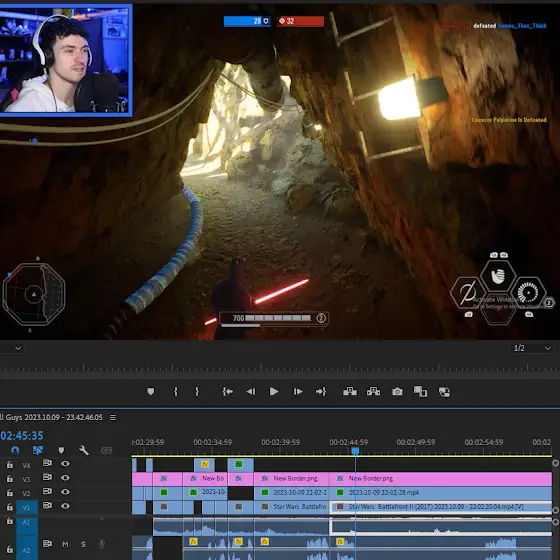Step forward one frame
The height and width of the screenshot is (560, 560).
tap(298, 391)
